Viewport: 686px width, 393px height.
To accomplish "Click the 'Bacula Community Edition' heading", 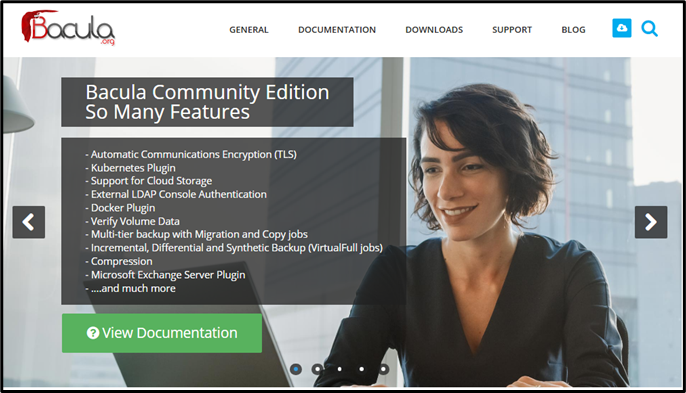I will [x=207, y=92].
